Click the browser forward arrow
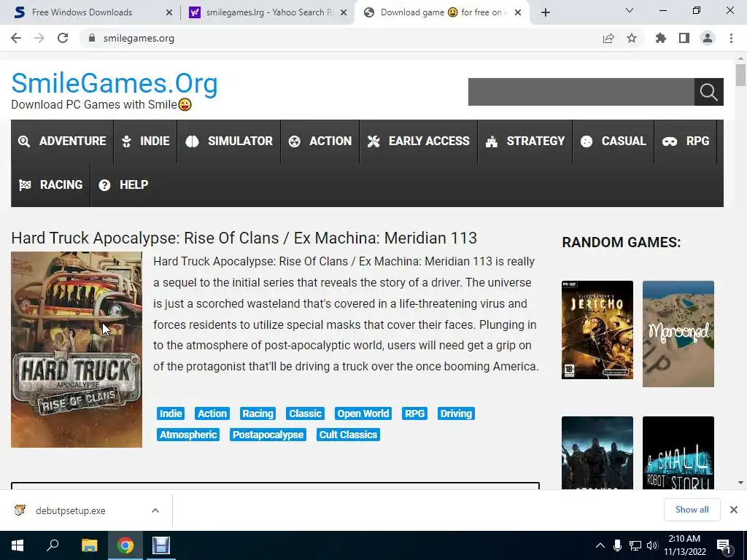This screenshot has width=747, height=560. (39, 38)
